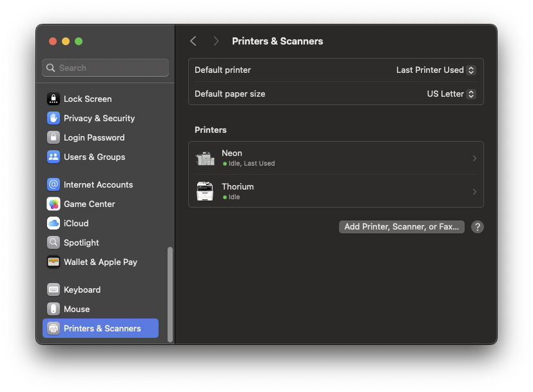The height and width of the screenshot is (392, 533).
Task: Select iCloud in the sidebar
Action: 101,223
